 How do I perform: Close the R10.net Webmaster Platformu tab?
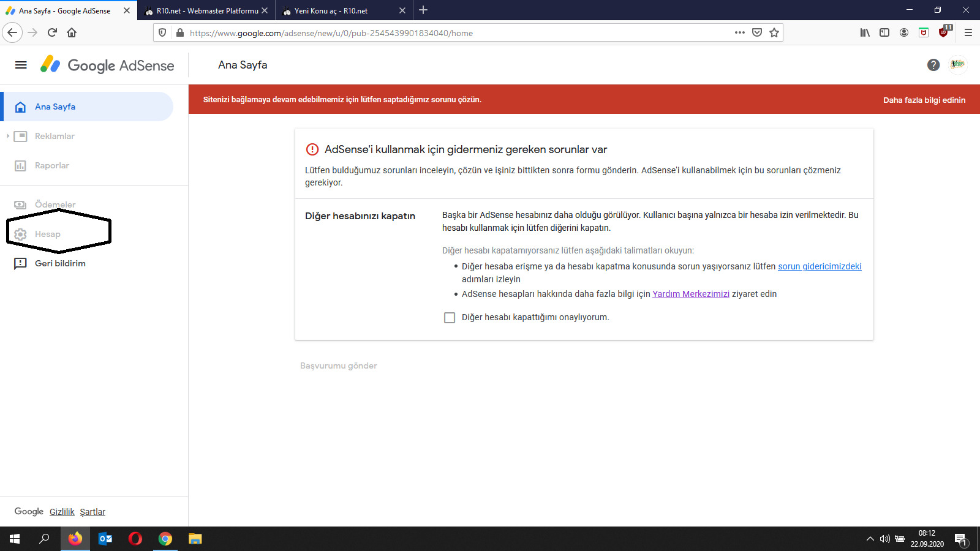click(x=265, y=10)
